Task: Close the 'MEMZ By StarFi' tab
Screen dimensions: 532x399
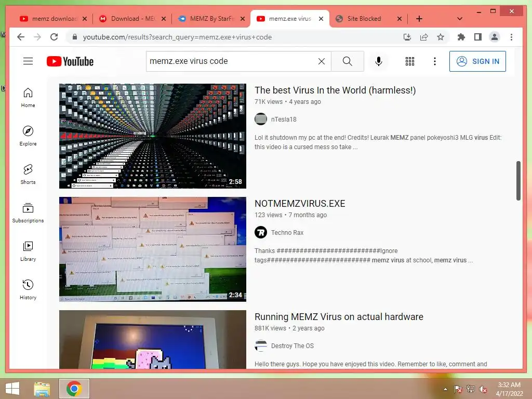Action: click(x=243, y=19)
